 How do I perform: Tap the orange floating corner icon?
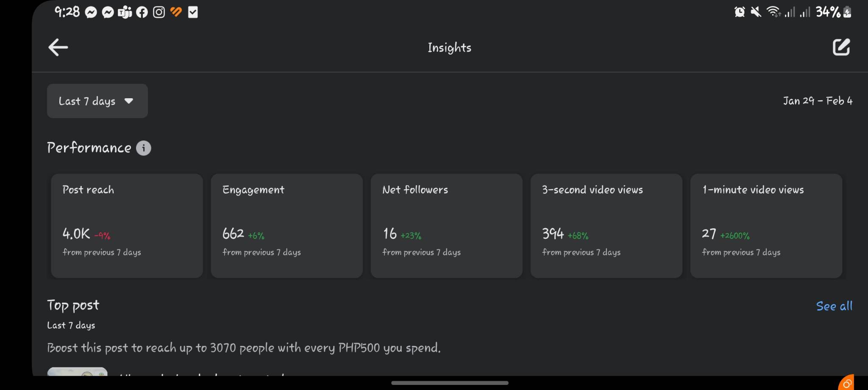tap(846, 383)
